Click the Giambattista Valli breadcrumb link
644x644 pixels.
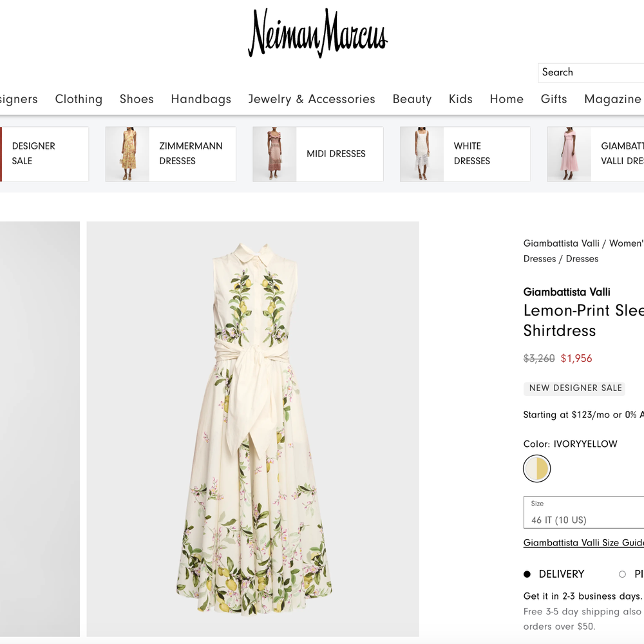point(561,243)
